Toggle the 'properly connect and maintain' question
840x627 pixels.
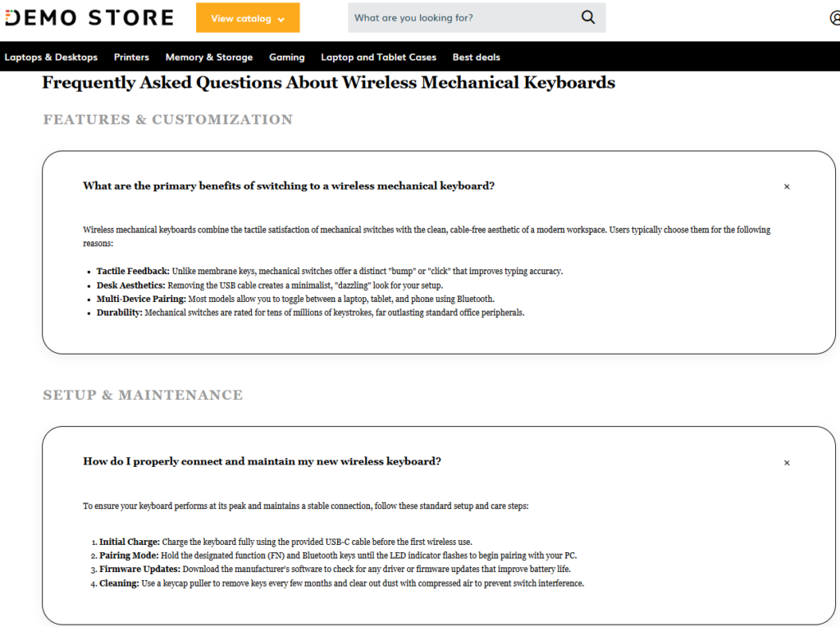[x=262, y=462]
